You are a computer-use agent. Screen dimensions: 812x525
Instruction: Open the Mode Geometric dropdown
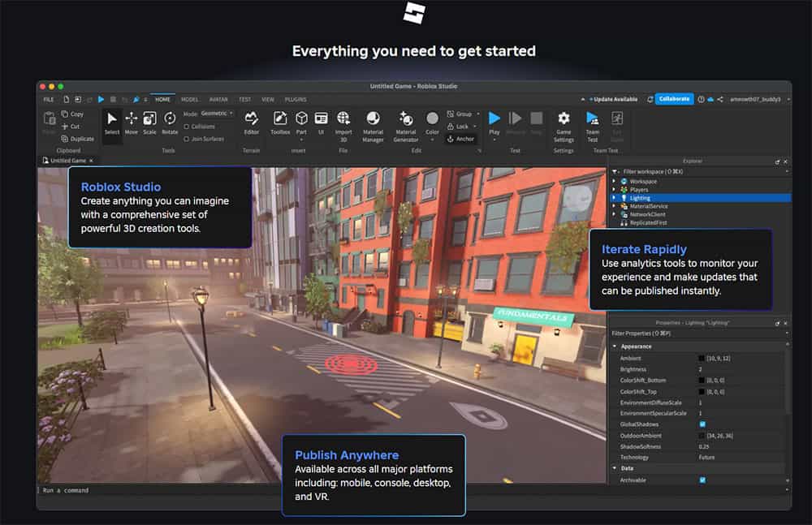pos(217,114)
